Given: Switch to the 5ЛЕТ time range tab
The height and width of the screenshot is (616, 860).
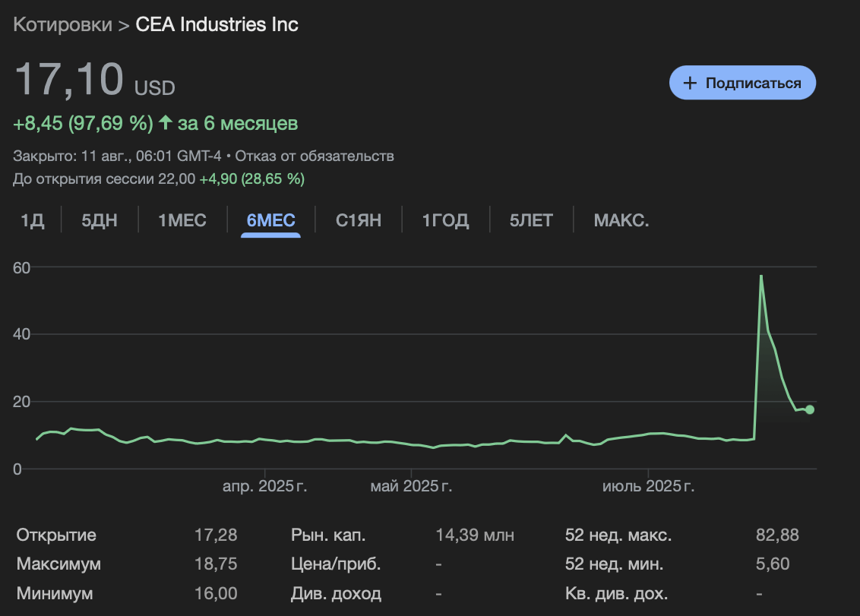Looking at the screenshot, I should pyautogui.click(x=531, y=220).
